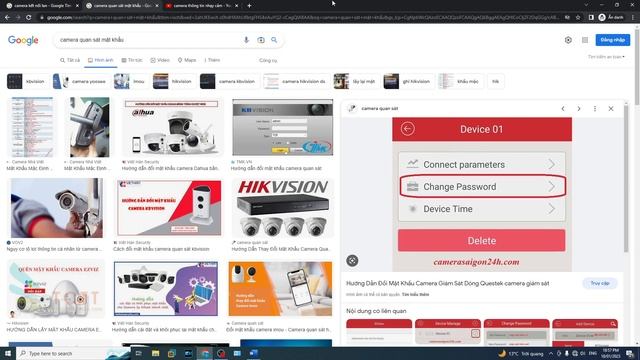Click the Truy cập visit button
The width and height of the screenshot is (640, 360).
tap(600, 283)
